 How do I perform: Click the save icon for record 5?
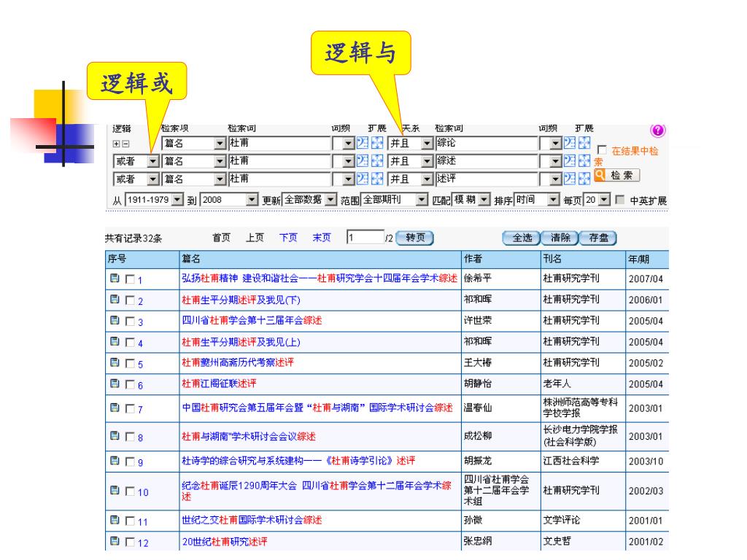(x=115, y=363)
